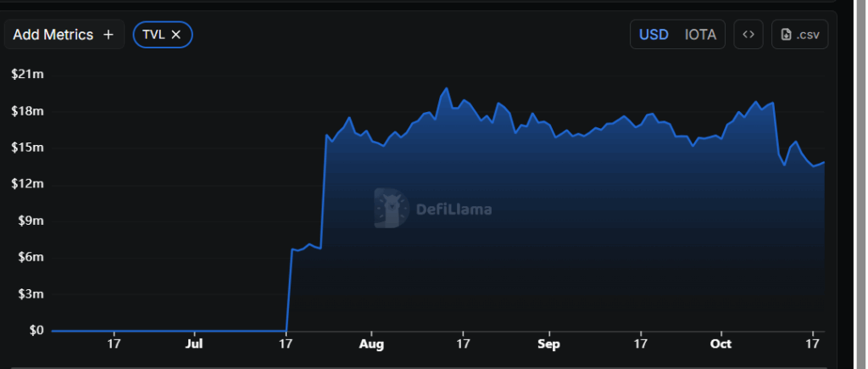This screenshot has height=369, width=868.
Task: Select the Aug marker on the x-axis
Action: tap(371, 344)
